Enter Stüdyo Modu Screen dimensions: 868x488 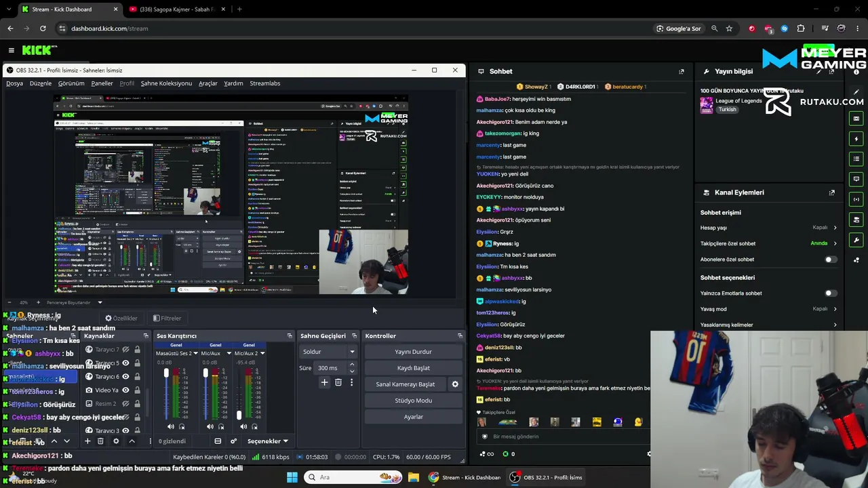pos(413,401)
